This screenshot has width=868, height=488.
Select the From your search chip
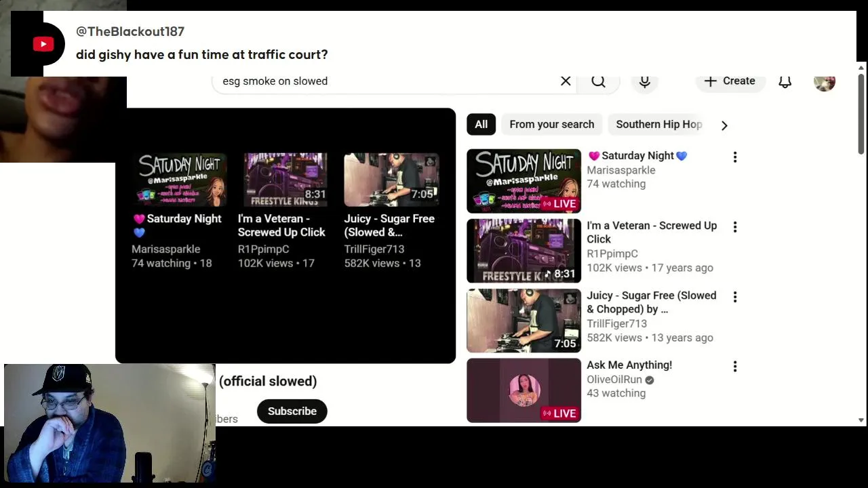(x=551, y=125)
